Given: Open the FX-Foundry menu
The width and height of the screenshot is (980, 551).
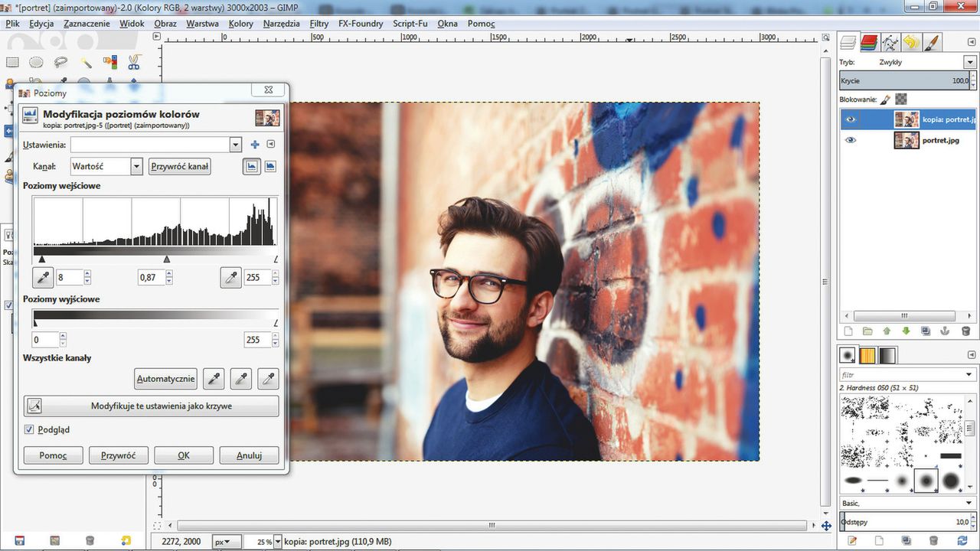Looking at the screenshot, I should 361,24.
